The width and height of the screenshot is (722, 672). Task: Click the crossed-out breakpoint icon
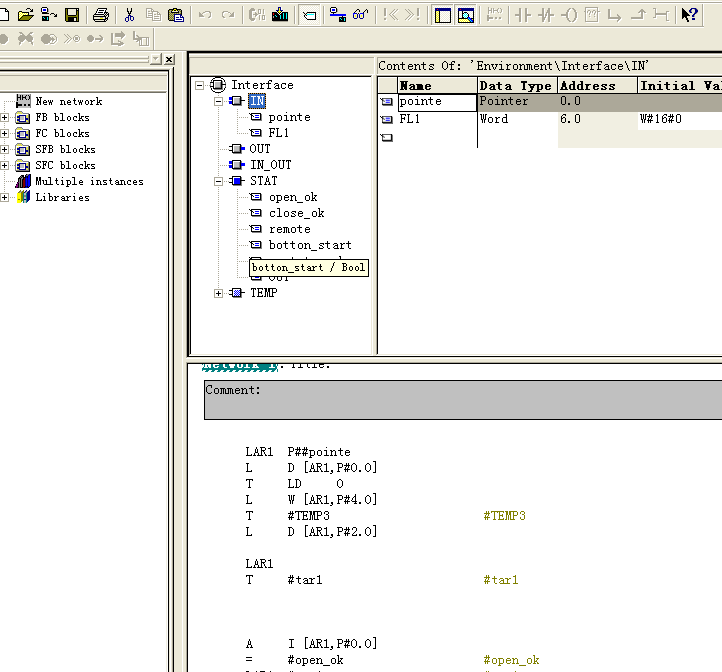tap(25, 39)
